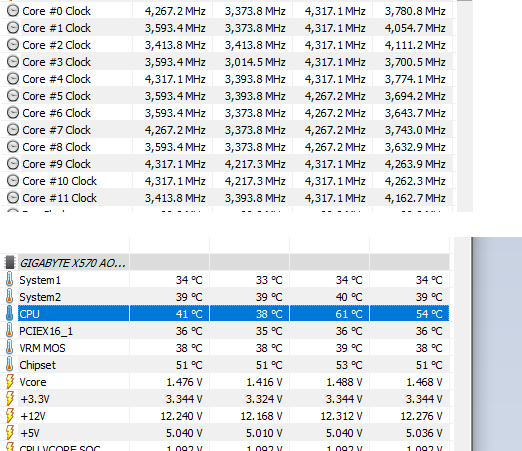Select the Core #5 Clock sensor label
Image resolution: width=522 pixels, height=451 pixels.
56,96
